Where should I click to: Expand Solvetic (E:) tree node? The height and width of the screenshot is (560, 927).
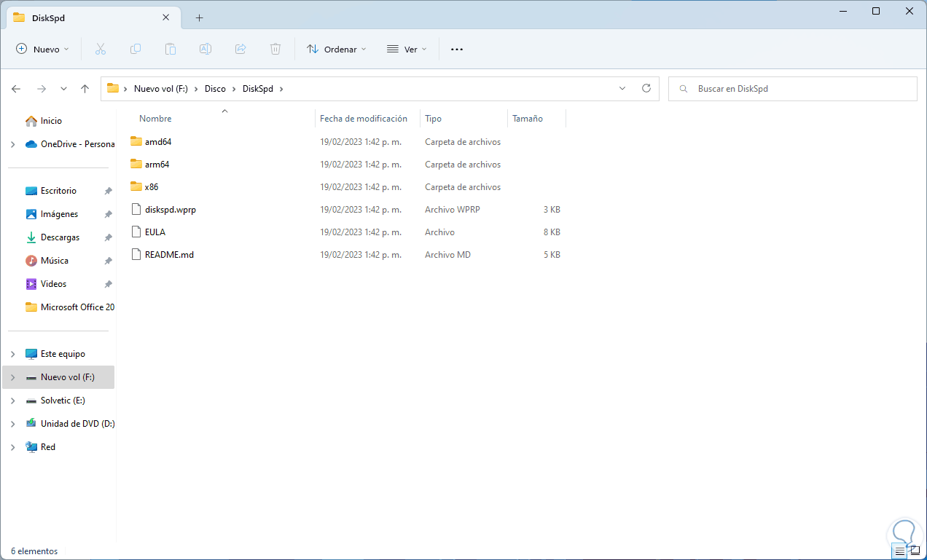(12, 401)
